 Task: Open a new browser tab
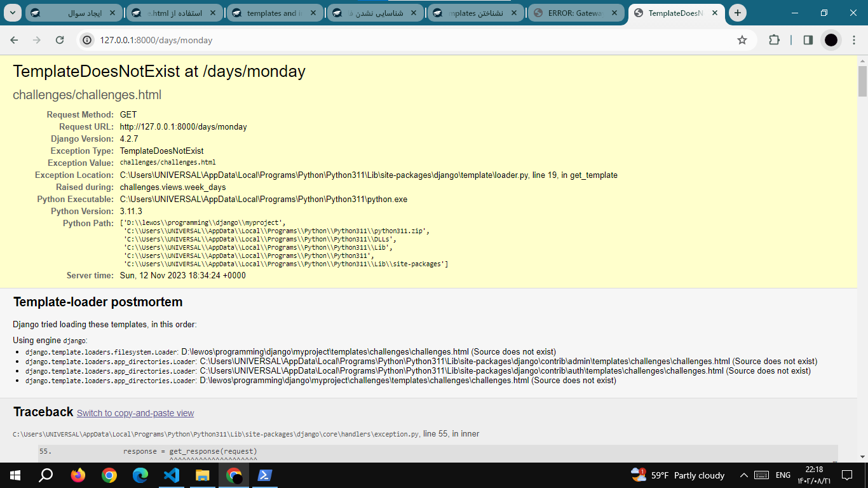coord(737,13)
